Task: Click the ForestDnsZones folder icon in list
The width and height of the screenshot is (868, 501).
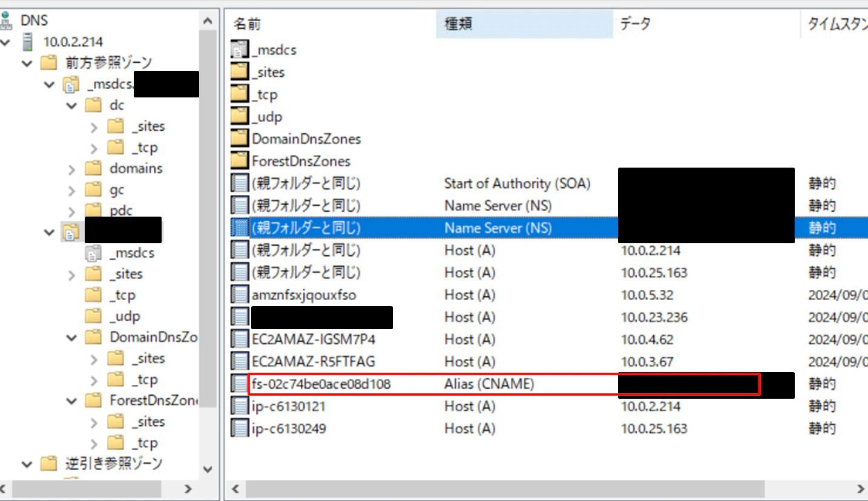Action: [240, 161]
